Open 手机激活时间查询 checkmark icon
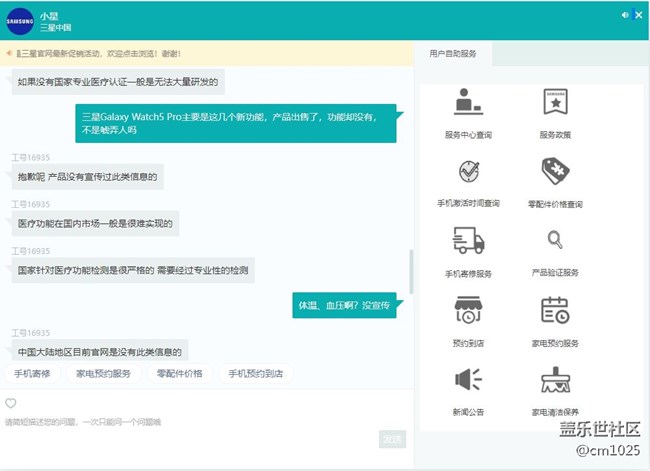The image size is (650, 471). pos(468,171)
